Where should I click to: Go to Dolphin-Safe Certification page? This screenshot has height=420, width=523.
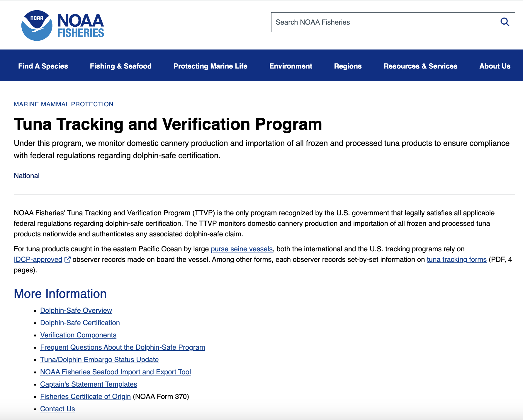(80, 323)
